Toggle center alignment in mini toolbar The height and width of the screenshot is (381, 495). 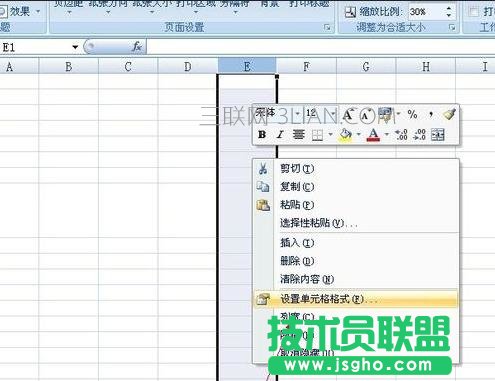[x=299, y=135]
